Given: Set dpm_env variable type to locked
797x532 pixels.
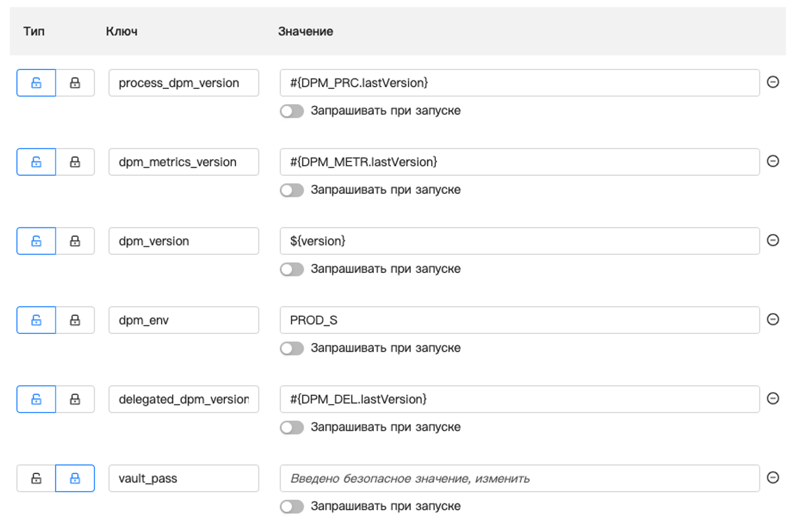Looking at the screenshot, I should coord(75,320).
